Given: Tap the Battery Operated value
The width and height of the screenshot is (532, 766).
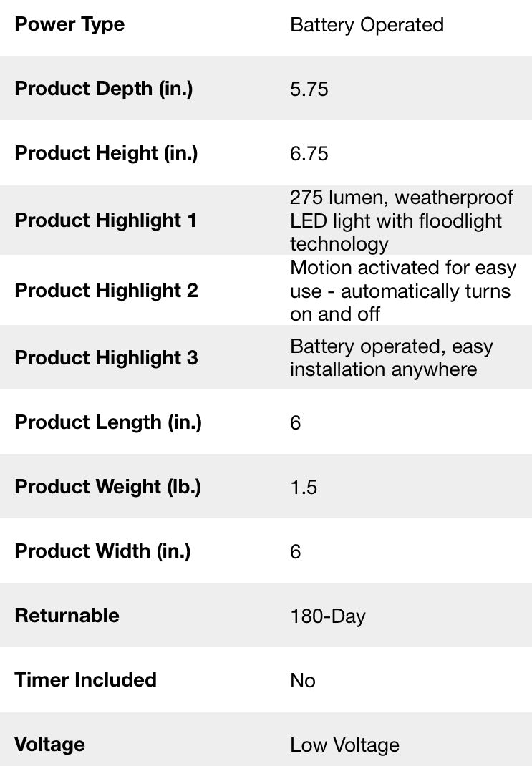Looking at the screenshot, I should point(367,25).
